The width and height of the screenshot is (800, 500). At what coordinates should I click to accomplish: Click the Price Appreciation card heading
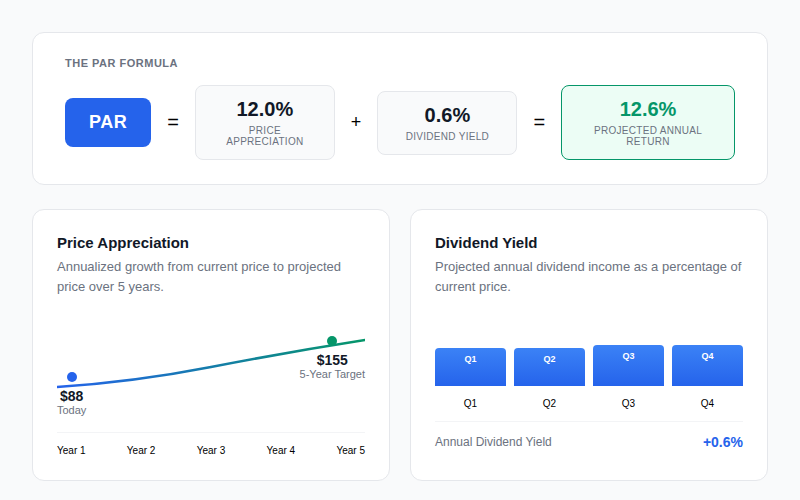(123, 243)
